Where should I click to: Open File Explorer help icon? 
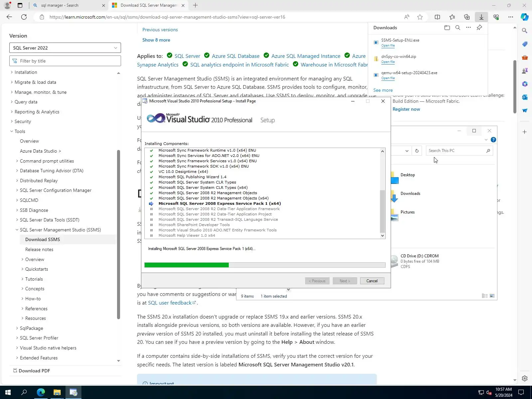[x=493, y=140]
